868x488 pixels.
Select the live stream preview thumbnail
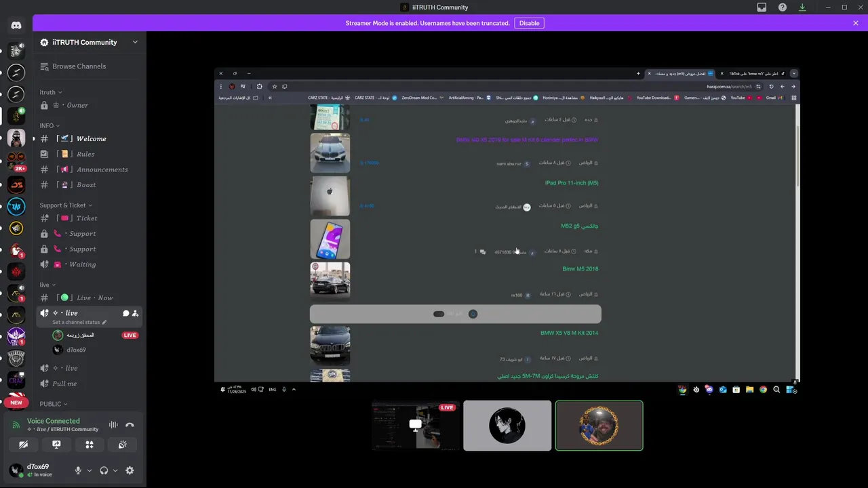(416, 425)
